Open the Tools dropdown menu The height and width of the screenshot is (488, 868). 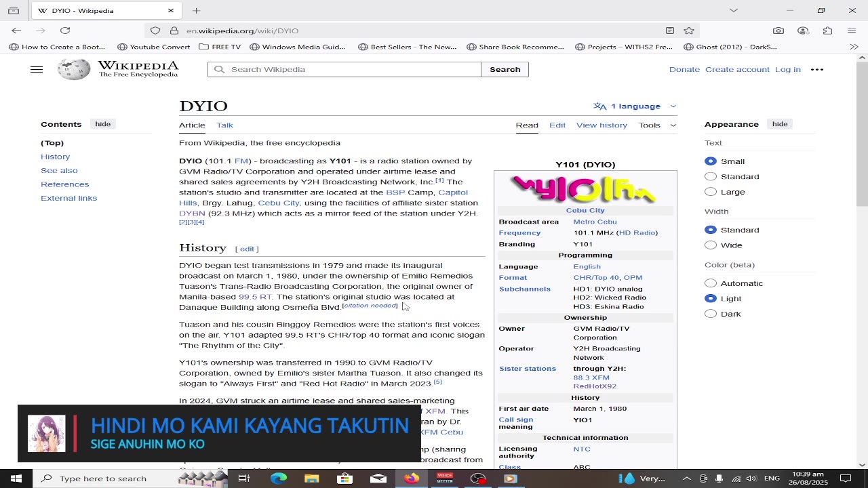[657, 125]
